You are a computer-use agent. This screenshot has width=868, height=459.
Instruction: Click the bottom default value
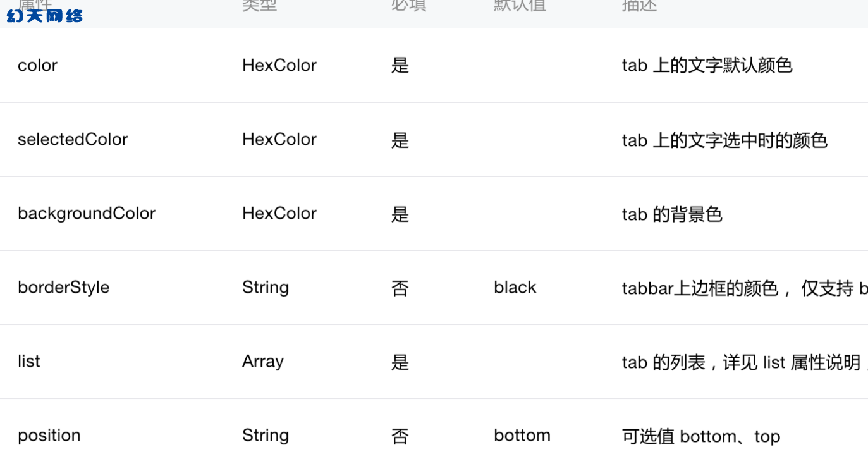[522, 435]
